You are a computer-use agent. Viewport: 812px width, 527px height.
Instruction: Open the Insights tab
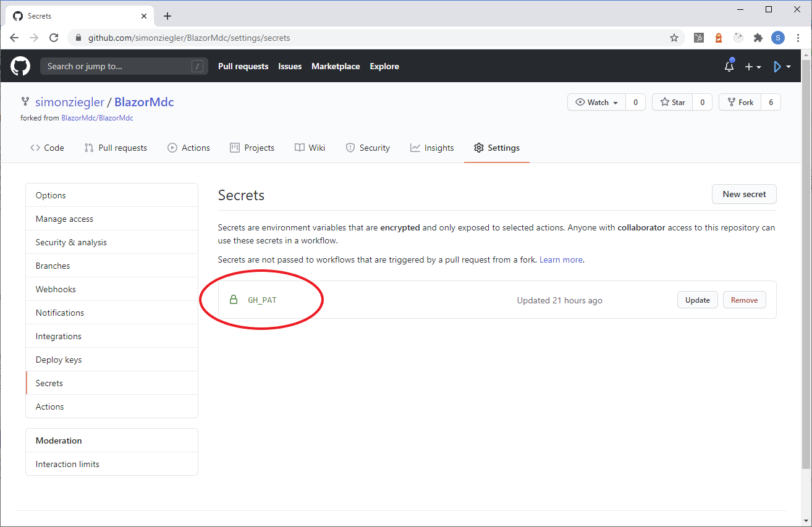pyautogui.click(x=431, y=148)
